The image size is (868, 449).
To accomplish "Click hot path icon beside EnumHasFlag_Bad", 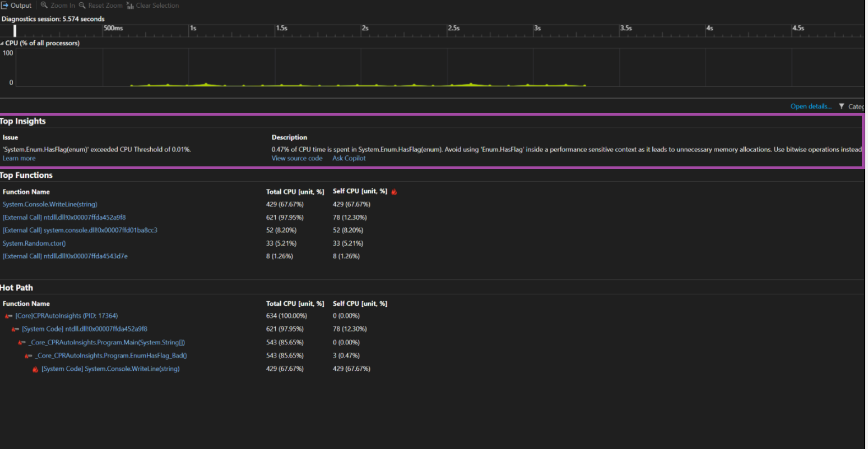I will click(29, 356).
